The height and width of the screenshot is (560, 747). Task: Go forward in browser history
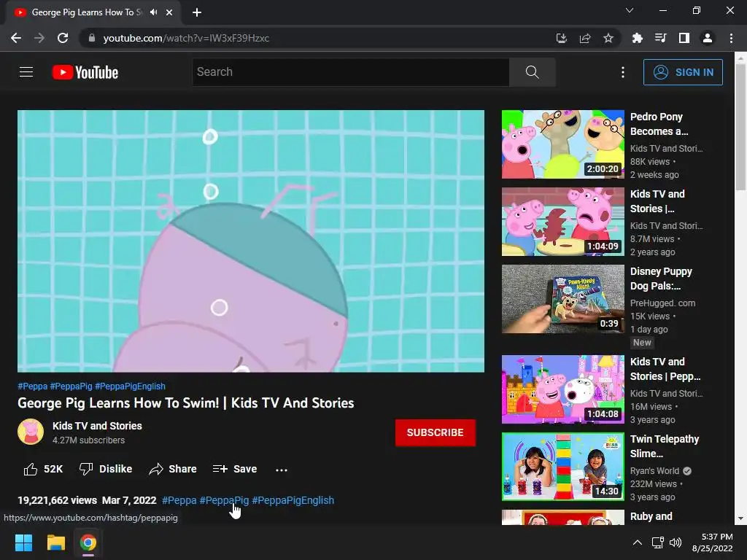coord(39,38)
